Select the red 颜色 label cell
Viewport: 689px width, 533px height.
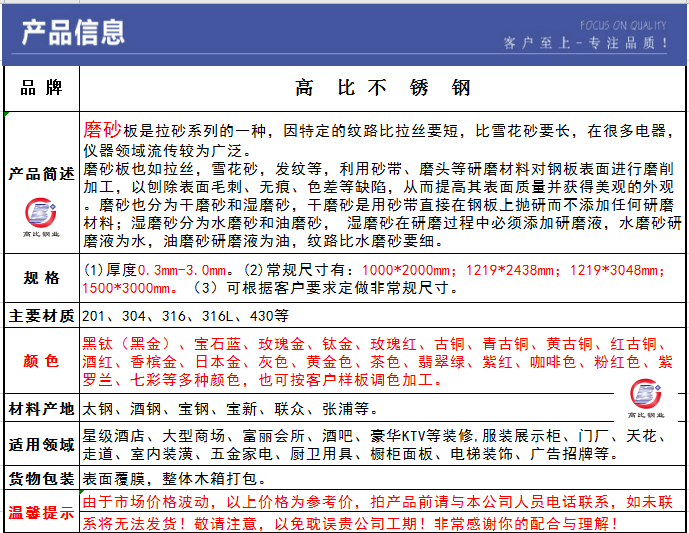coord(42,361)
